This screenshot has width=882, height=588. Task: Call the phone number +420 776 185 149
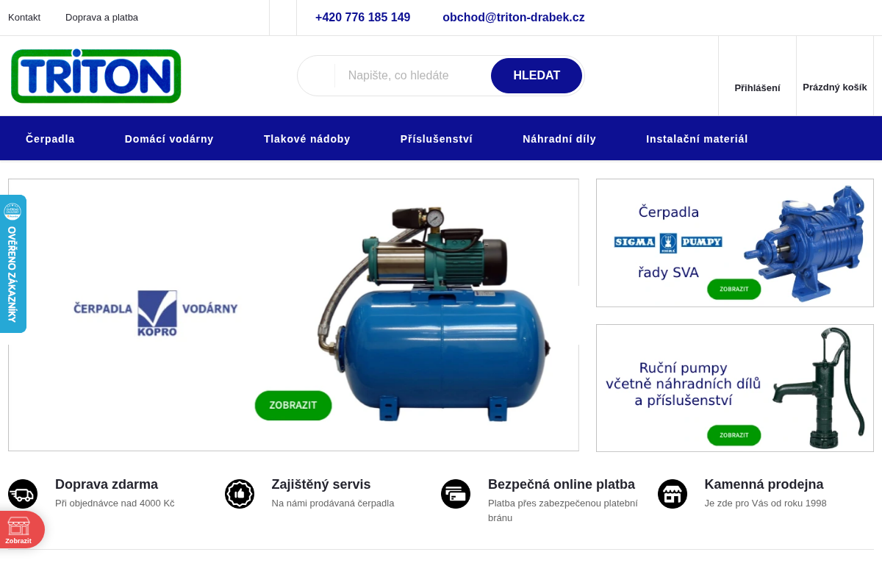pyautogui.click(x=363, y=18)
